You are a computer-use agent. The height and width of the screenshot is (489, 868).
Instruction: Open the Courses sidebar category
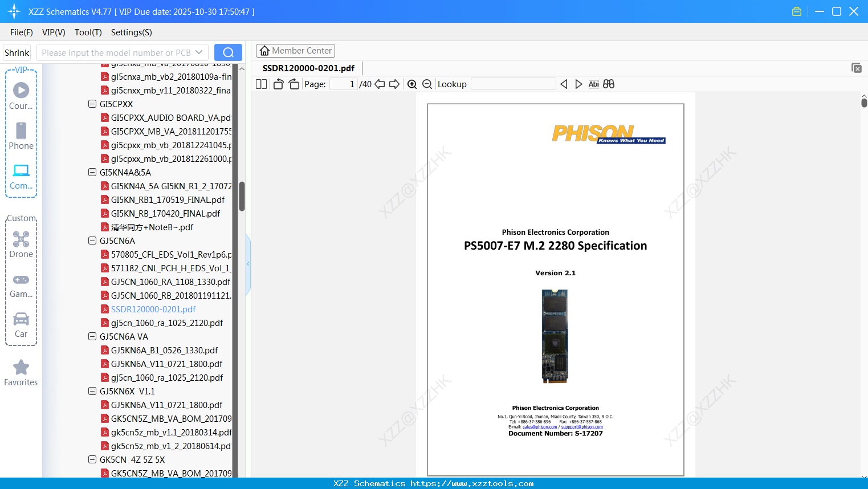coord(21,96)
